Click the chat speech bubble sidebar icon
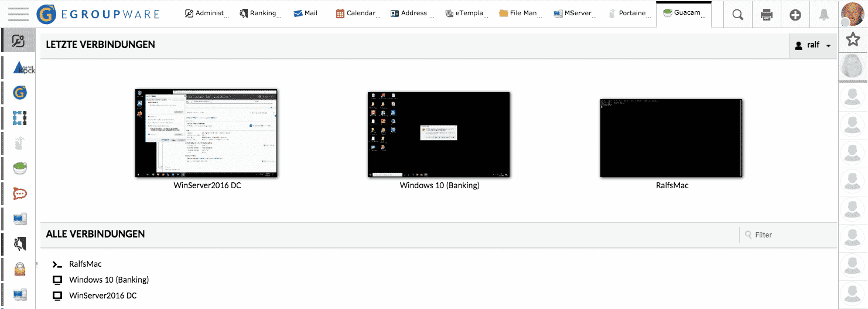Viewport: 868px width, 309px height. tap(20, 193)
